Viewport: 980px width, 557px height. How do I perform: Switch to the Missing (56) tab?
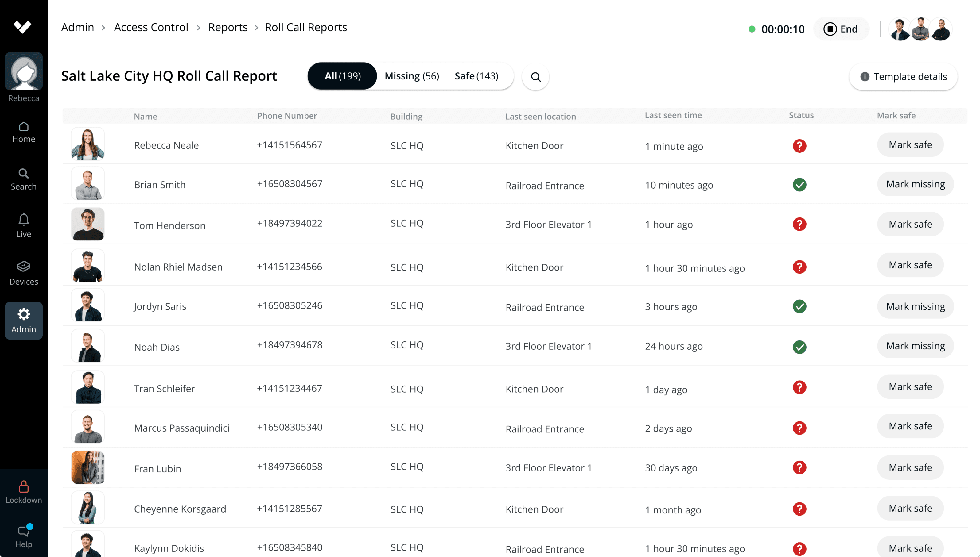[x=411, y=76]
